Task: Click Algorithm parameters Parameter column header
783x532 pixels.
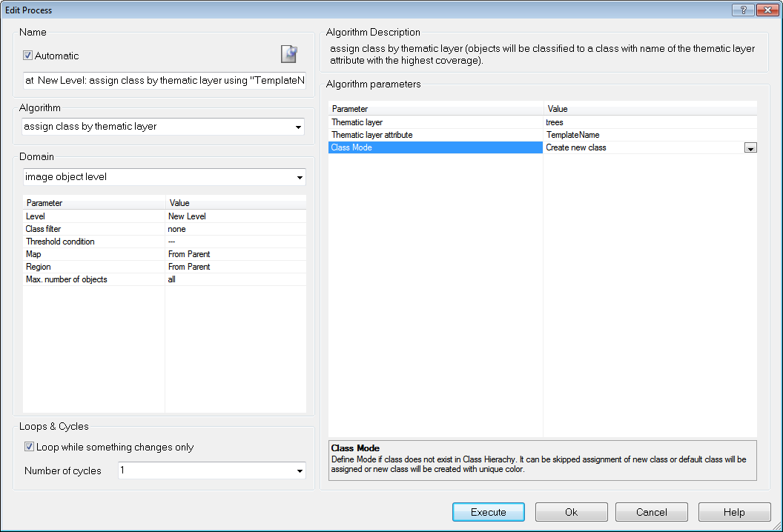Action: [x=435, y=109]
